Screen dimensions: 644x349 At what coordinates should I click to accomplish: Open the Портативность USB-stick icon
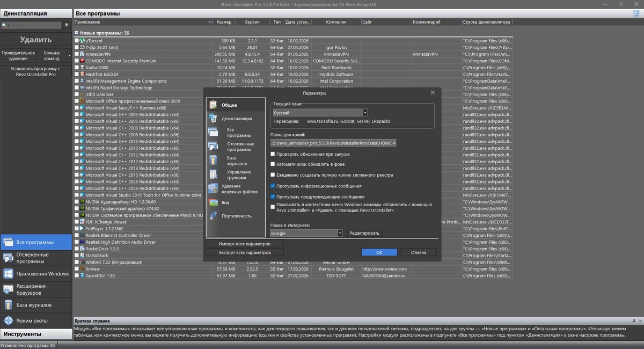(213, 216)
